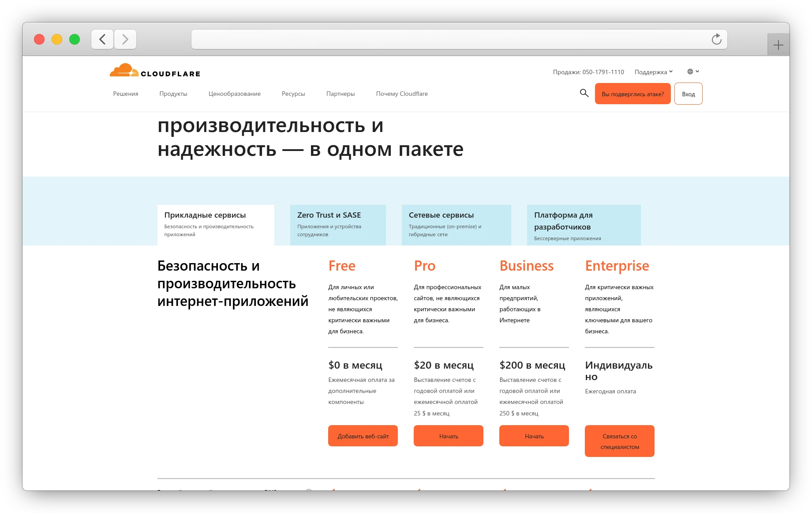Open the Платформа для разработчиков tab
The image size is (812, 513).
(x=583, y=225)
